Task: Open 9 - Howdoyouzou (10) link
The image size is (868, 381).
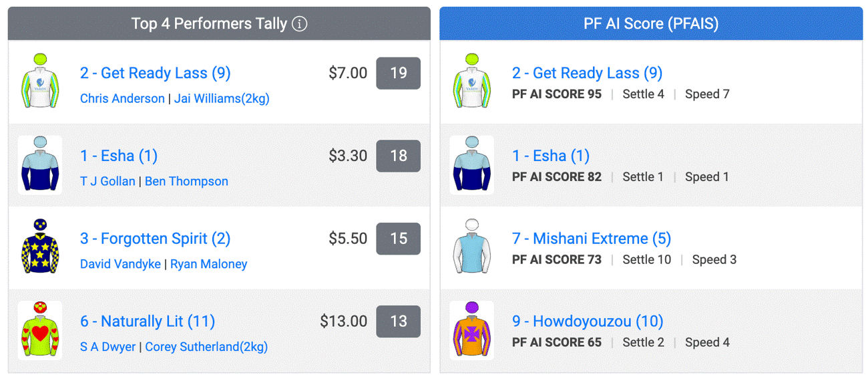Action: pos(588,322)
